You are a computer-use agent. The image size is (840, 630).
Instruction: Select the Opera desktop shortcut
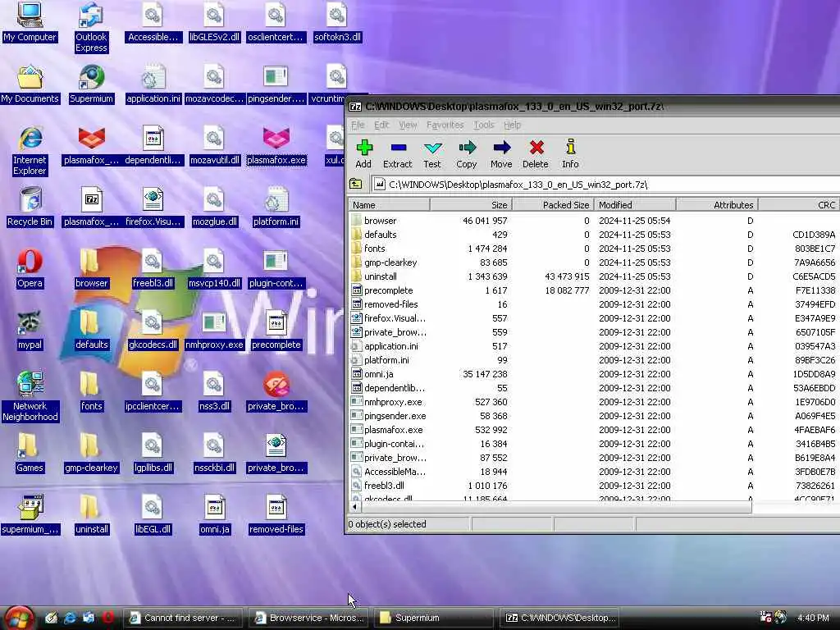pos(30,269)
